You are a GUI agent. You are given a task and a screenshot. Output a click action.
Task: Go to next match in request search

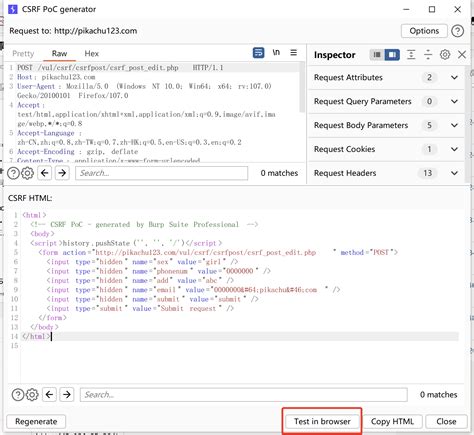tap(62, 173)
